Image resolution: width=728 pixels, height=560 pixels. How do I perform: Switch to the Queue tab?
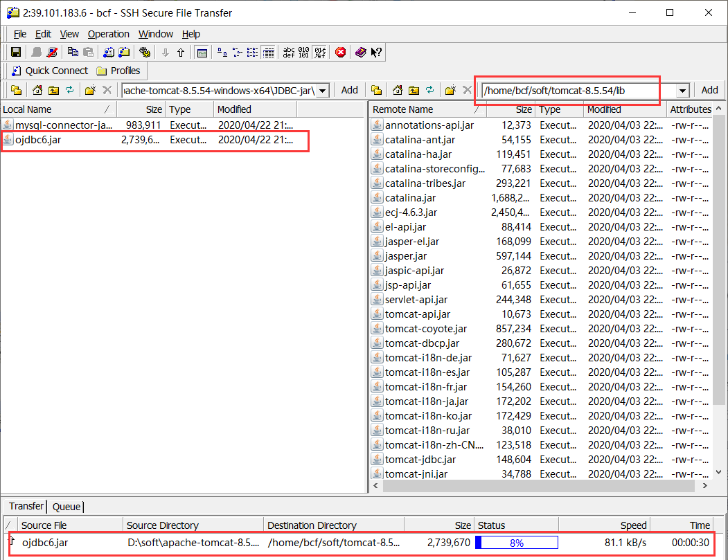(x=66, y=507)
